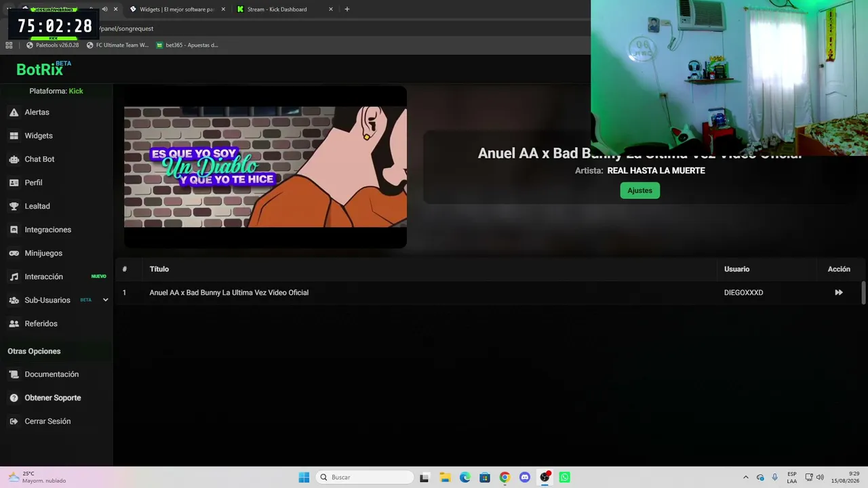
Task: Click the Integraciones icon in sidebar
Action: coord(14,230)
